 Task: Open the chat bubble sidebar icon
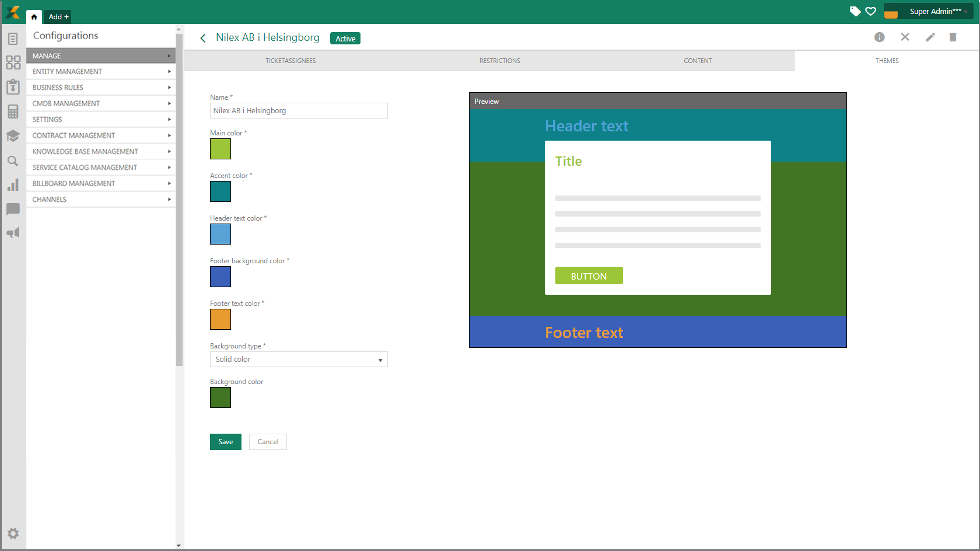point(13,209)
